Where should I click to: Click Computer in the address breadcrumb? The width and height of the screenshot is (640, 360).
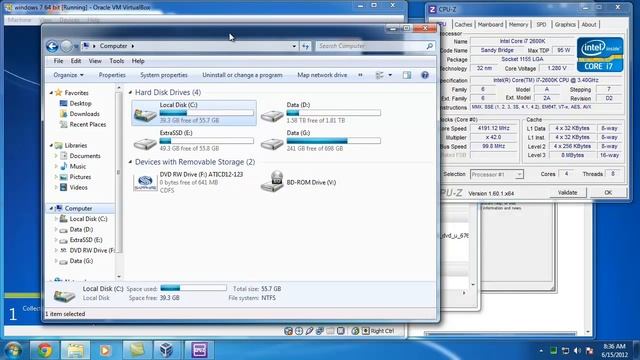(x=113, y=46)
